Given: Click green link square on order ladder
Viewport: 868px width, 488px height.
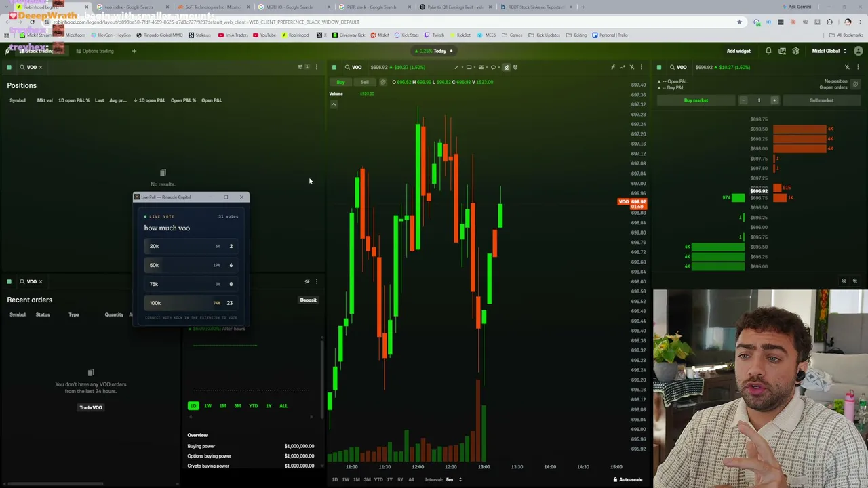Looking at the screenshot, I should (659, 67).
